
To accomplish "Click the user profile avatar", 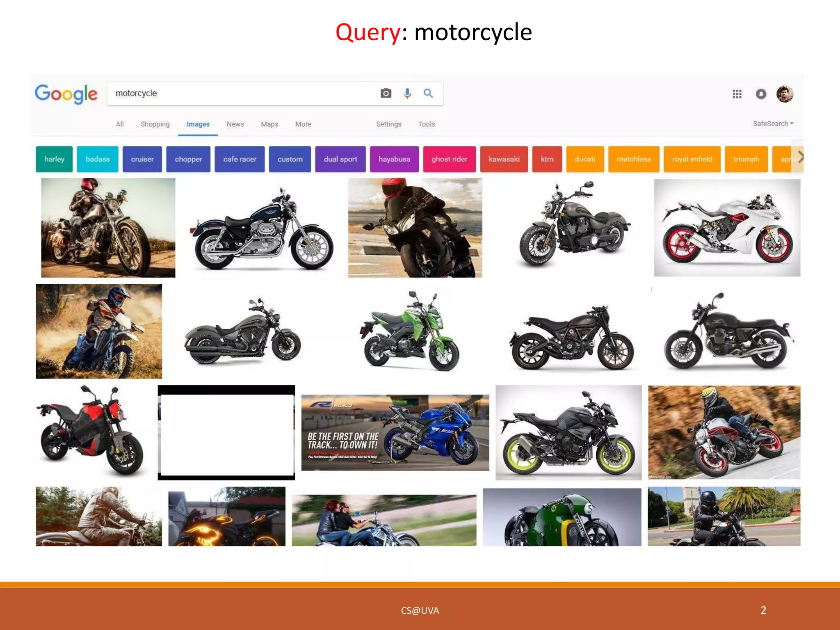I will click(785, 94).
